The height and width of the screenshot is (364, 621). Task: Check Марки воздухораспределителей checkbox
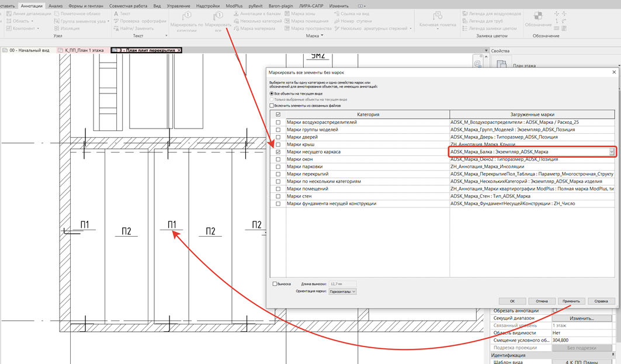point(278,122)
